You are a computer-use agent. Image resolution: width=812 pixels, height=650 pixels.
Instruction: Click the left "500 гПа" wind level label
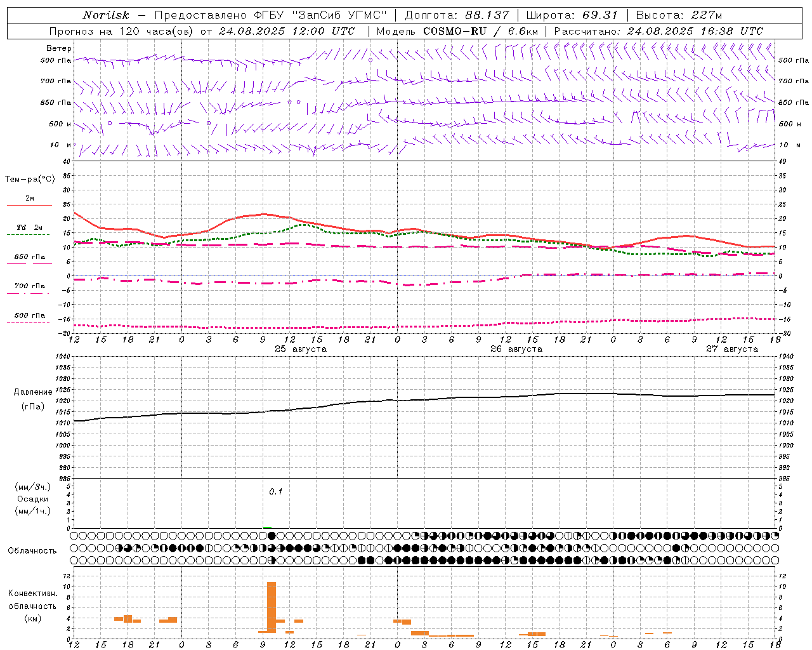tap(56, 61)
